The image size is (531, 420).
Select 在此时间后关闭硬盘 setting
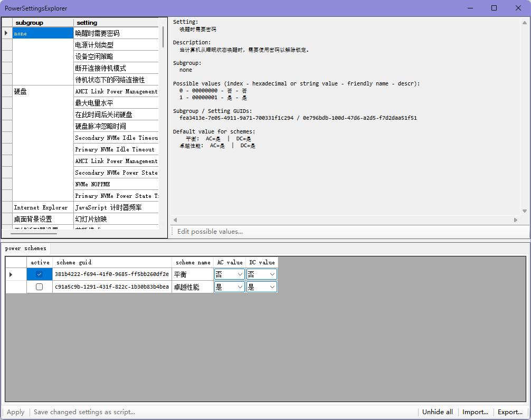point(116,115)
